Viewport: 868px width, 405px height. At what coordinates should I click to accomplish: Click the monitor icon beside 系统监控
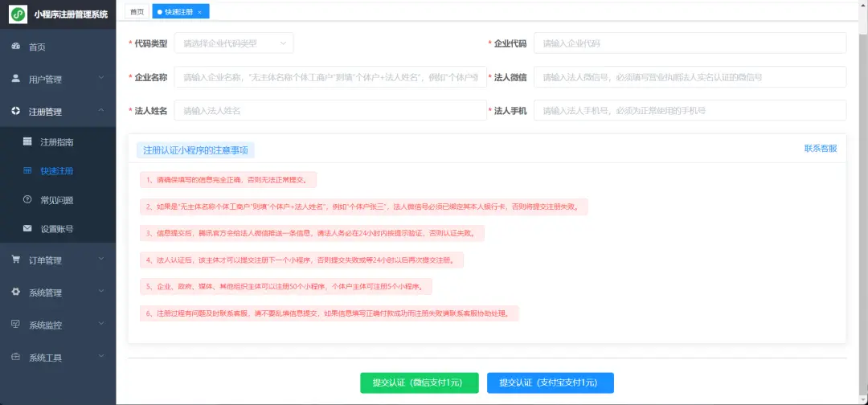tap(16, 324)
